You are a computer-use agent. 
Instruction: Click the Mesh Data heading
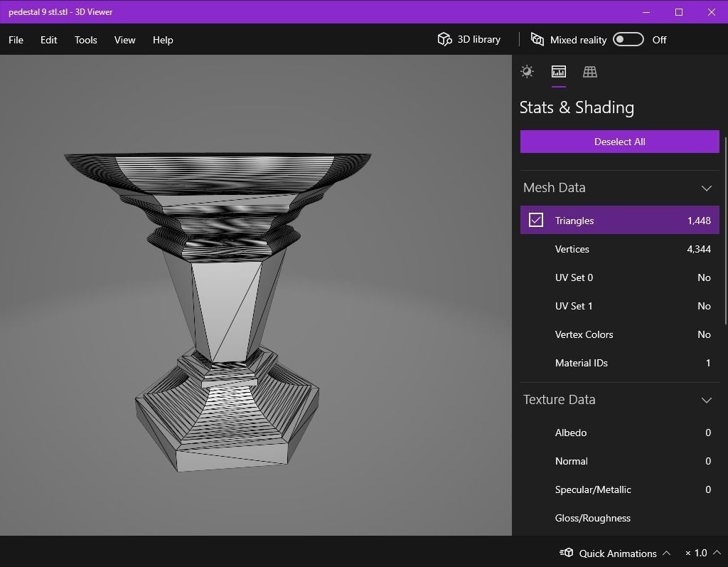554,188
